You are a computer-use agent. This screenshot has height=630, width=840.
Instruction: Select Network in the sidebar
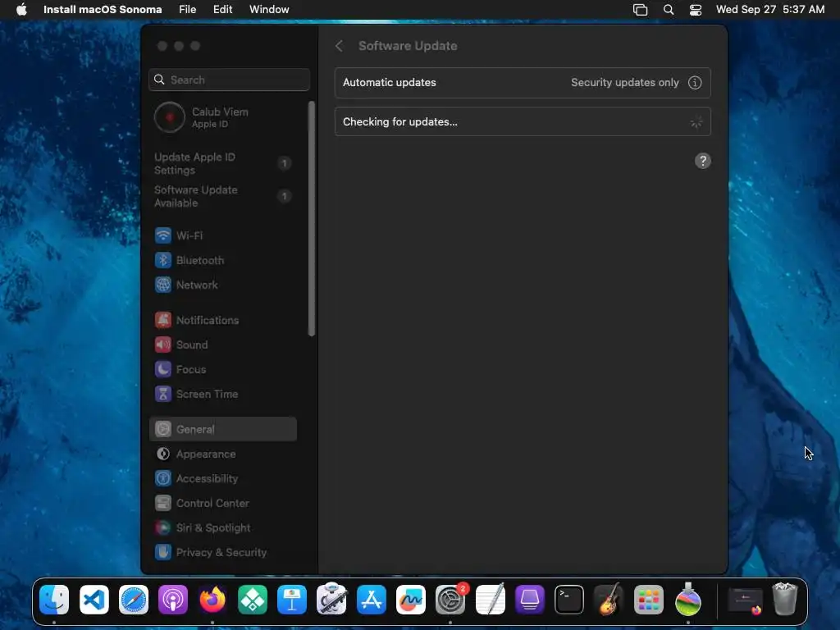coord(223,285)
